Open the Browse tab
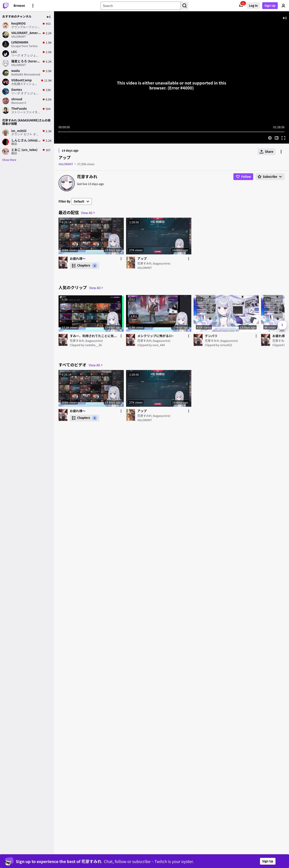 (19, 6)
